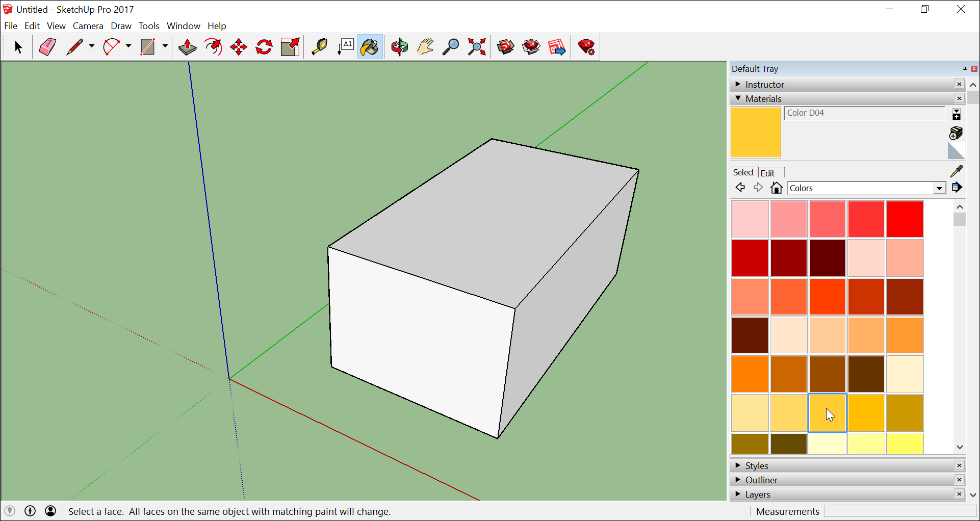The height and width of the screenshot is (521, 980).
Task: Click Zoom Extents in the toolbar
Action: pos(476,46)
